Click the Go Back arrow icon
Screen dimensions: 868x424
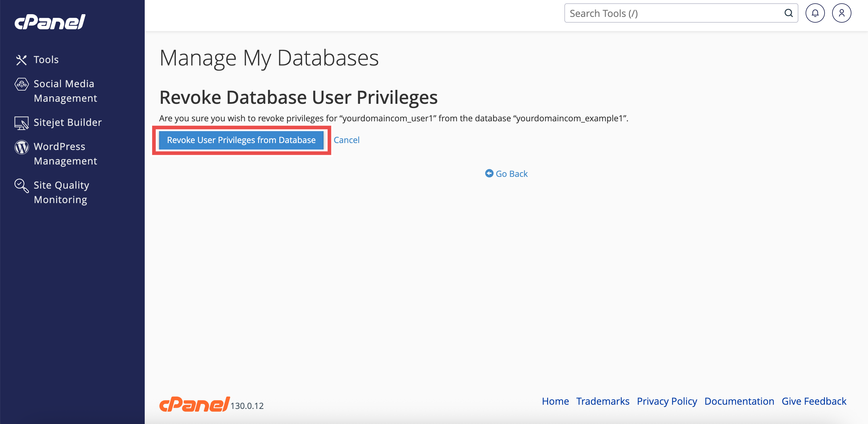coord(489,173)
